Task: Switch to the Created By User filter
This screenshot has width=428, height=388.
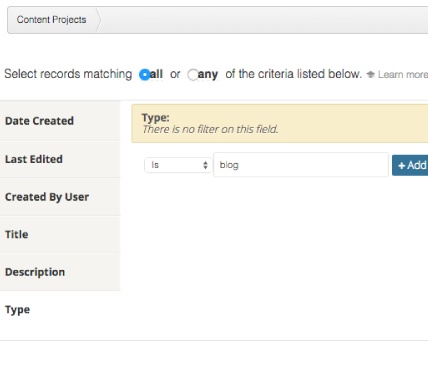Action: [x=60, y=197]
